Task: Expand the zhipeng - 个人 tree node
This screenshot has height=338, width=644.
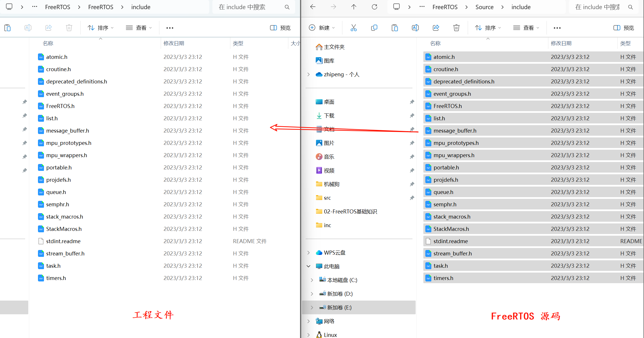Action: (x=309, y=75)
